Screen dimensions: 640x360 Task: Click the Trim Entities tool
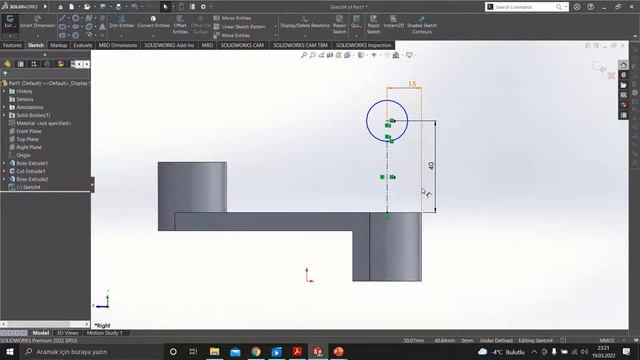point(121,22)
